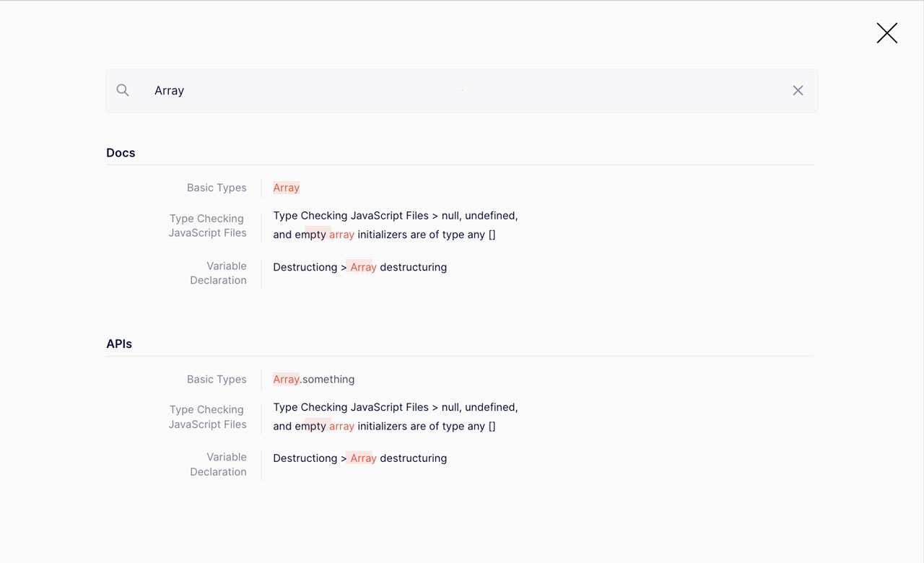Click highlighted lowercase array word in Docs
924x563 pixels.
(341, 235)
